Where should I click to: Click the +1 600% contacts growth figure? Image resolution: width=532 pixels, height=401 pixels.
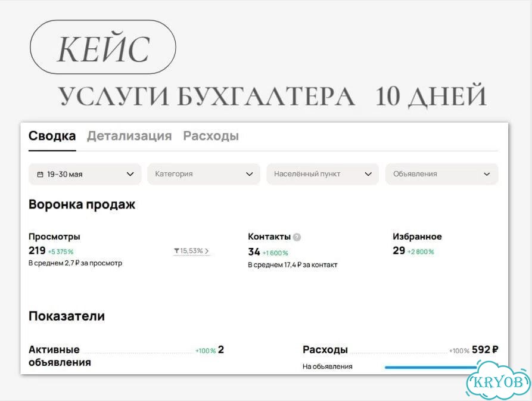(x=275, y=253)
